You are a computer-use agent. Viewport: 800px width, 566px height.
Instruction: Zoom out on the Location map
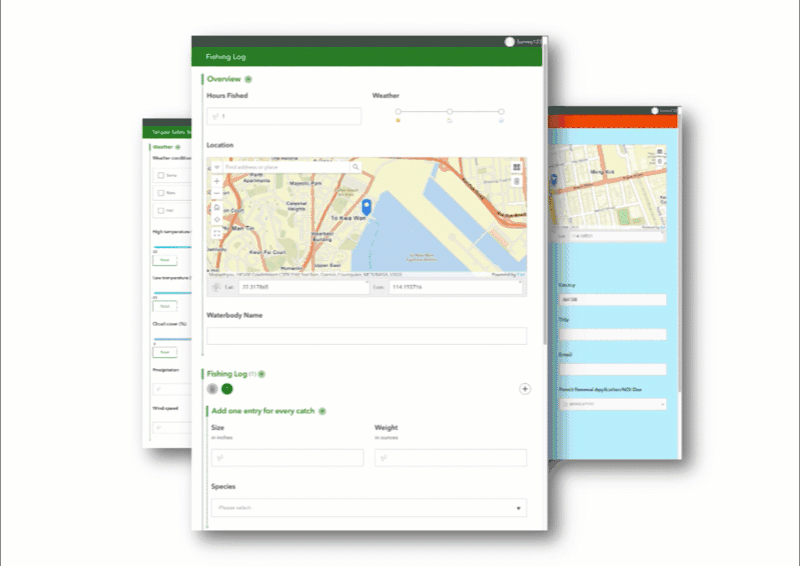[x=217, y=193]
